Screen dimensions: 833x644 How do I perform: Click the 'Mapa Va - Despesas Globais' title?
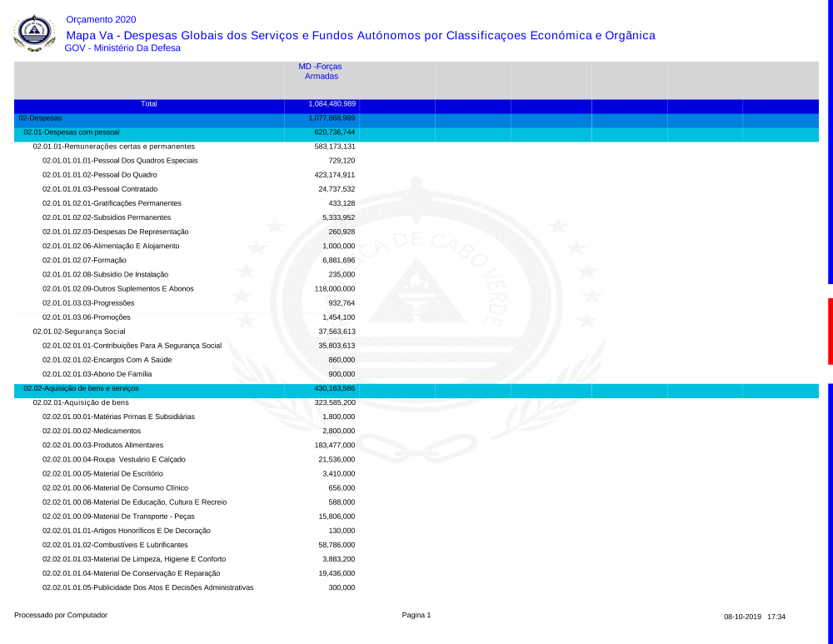[360, 35]
